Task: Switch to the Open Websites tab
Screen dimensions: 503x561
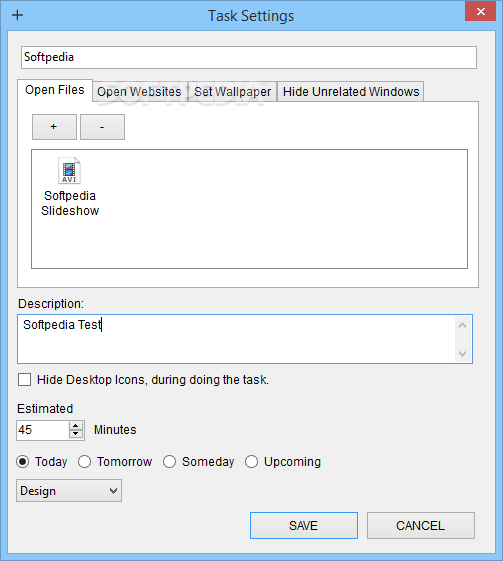Action: [139, 92]
